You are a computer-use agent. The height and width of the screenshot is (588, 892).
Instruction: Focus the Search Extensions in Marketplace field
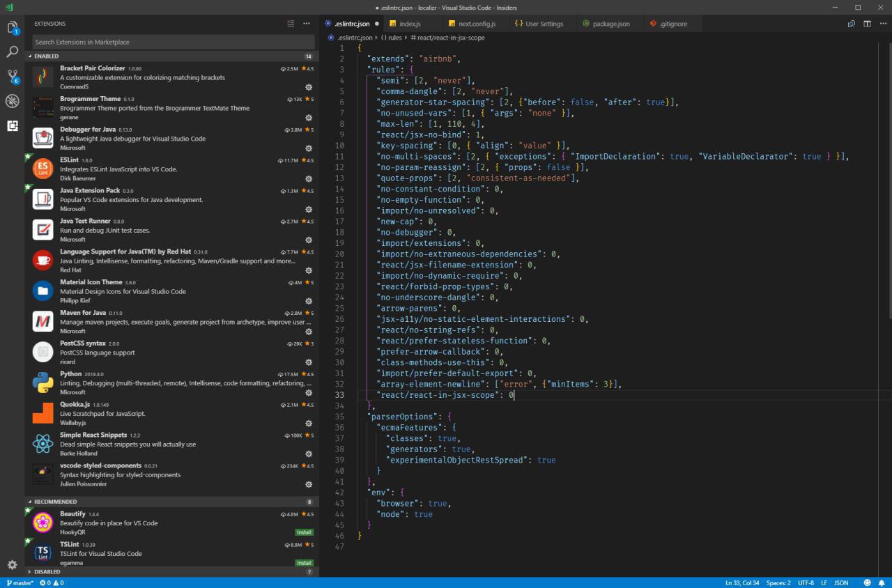[172, 42]
